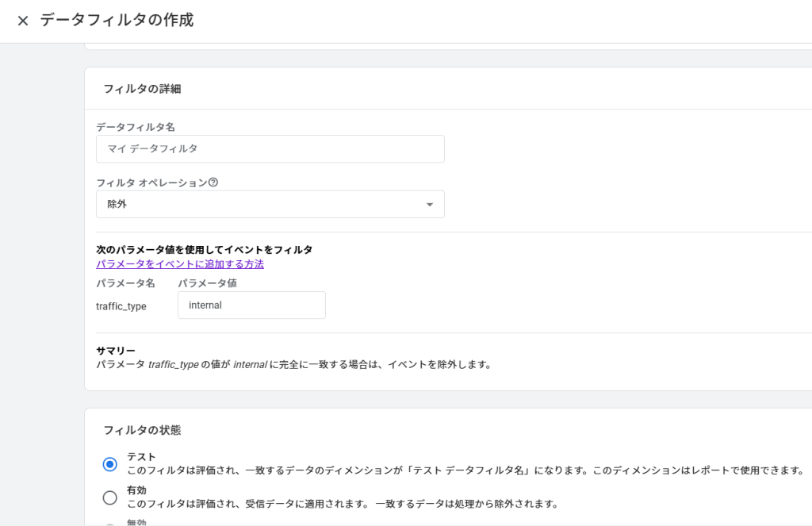The image size is (812, 526).
Task: Select the partially visible 無効 radio button
Action: coord(110,524)
